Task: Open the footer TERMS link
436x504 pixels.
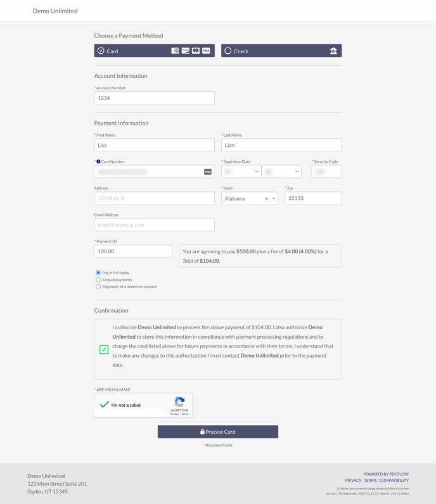Action: click(370, 481)
